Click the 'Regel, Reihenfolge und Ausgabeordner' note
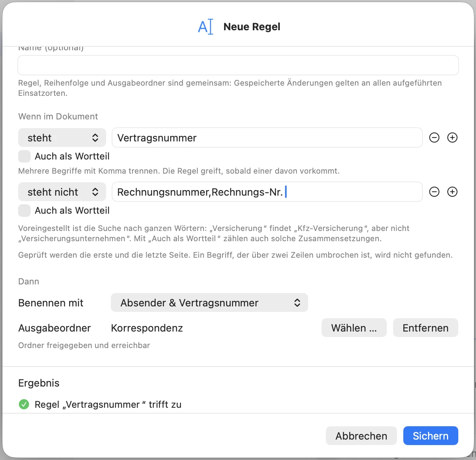 230,88
